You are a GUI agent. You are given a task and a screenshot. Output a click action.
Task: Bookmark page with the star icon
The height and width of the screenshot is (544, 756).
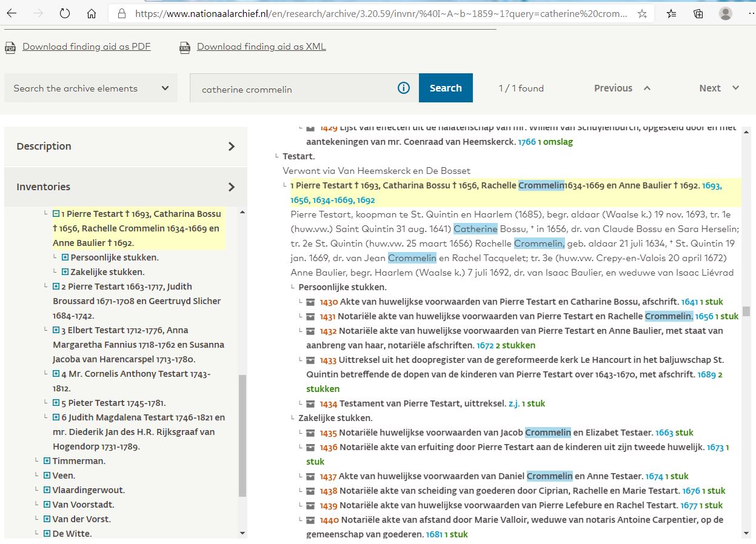point(642,13)
